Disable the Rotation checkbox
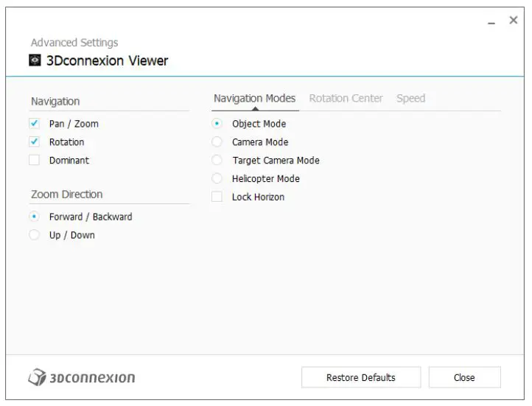Screen dimensions: 532x406 pos(35,141)
